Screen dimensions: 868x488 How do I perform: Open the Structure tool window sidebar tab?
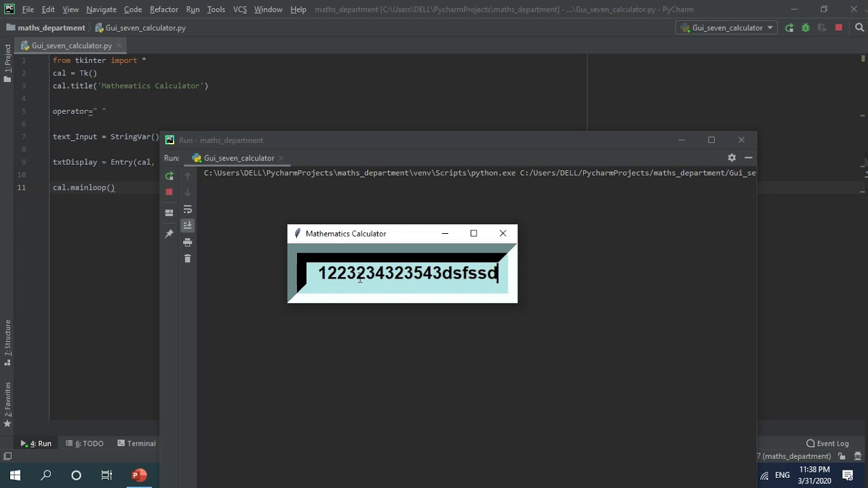click(7, 342)
